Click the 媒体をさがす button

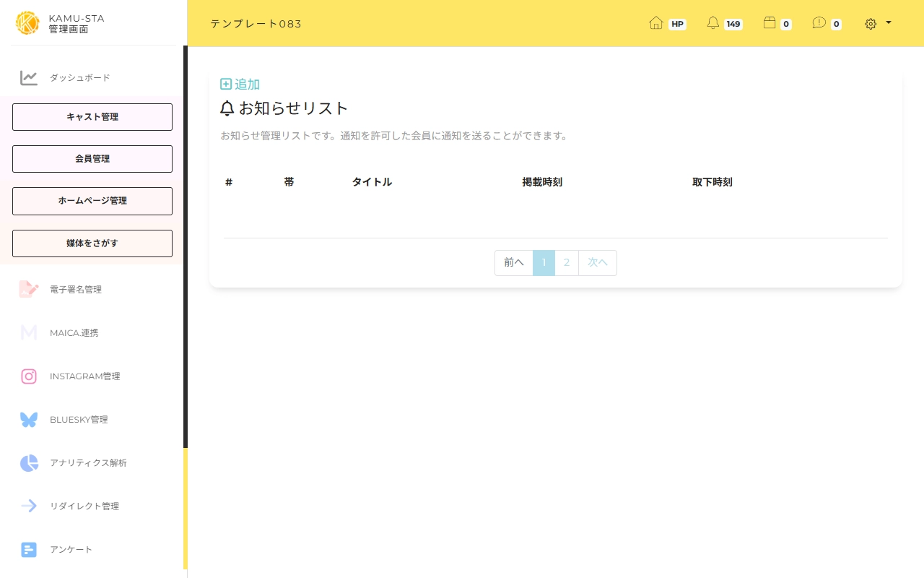[x=92, y=243]
